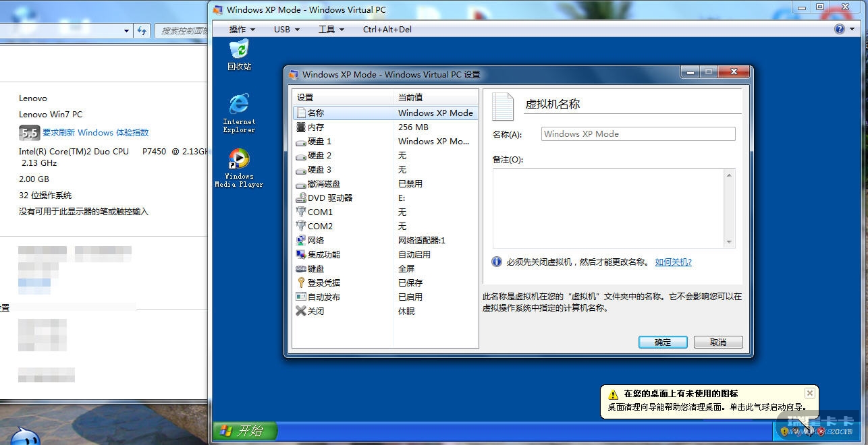Select the 硬盘 2 disk icon
868x445 pixels.
tap(301, 156)
